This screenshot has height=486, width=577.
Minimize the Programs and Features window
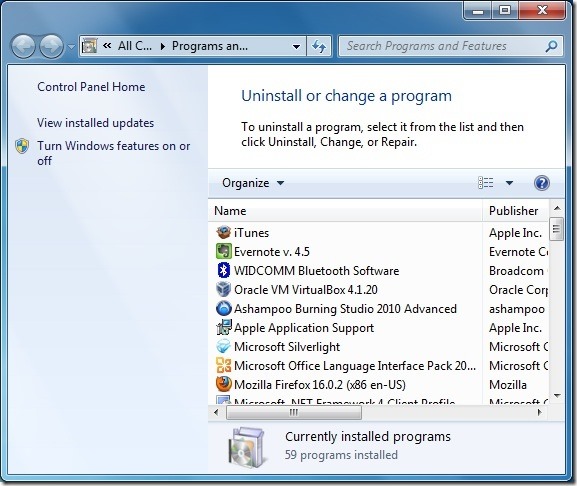click(x=477, y=10)
